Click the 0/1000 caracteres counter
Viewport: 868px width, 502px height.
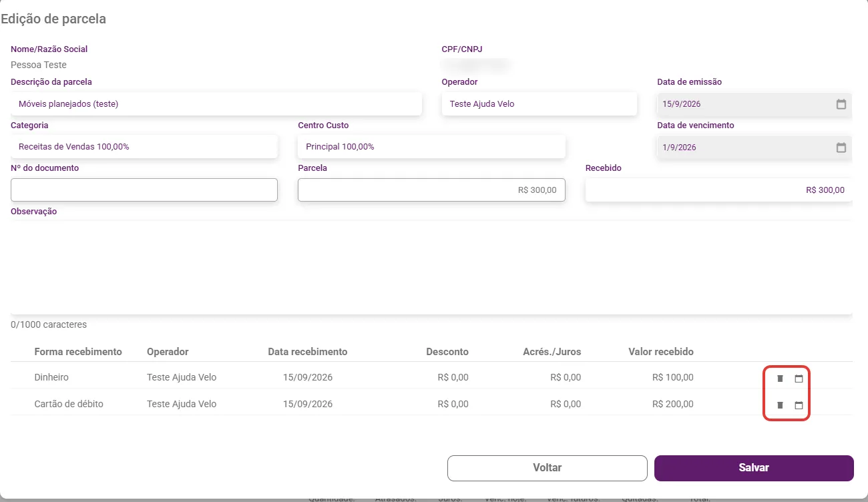(x=49, y=324)
